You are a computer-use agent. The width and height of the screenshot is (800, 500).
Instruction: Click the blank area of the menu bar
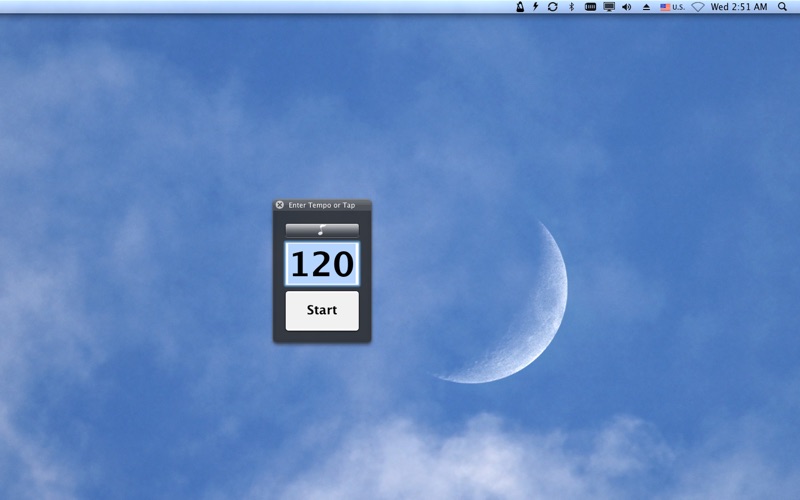(x=255, y=7)
